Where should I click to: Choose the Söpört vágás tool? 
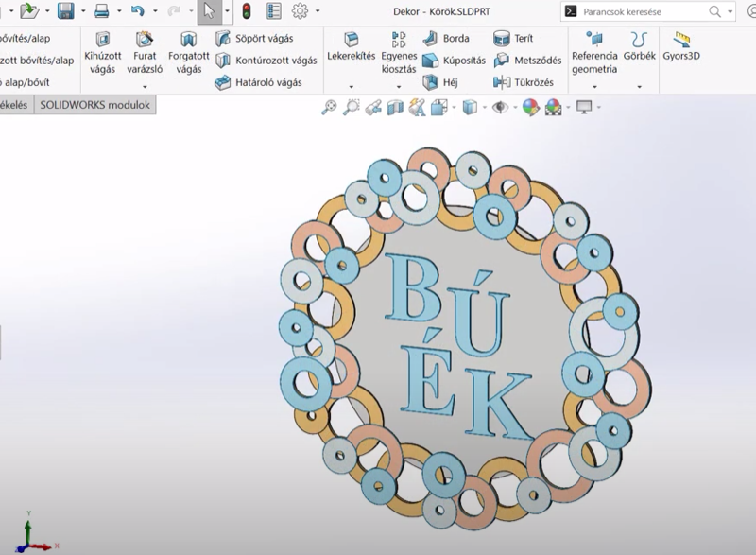(x=254, y=39)
